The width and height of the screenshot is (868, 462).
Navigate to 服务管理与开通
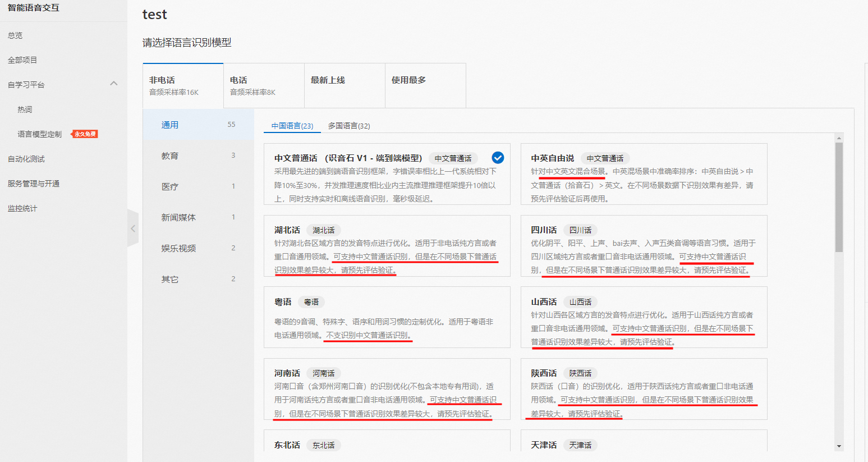[34, 184]
